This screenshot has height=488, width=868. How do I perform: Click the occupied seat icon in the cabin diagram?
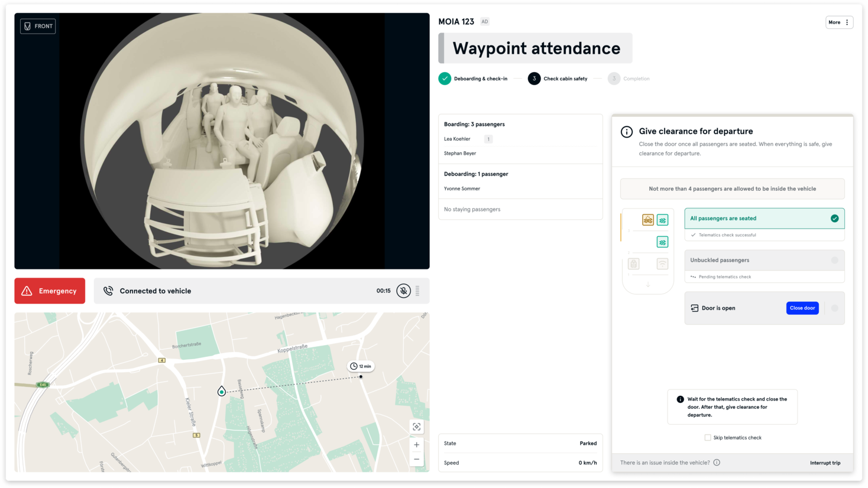point(648,219)
